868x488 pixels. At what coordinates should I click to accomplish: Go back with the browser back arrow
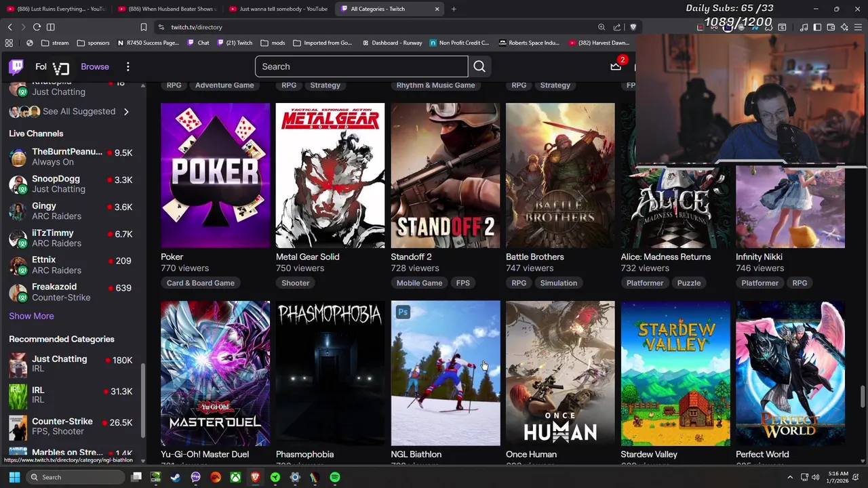click(9, 27)
